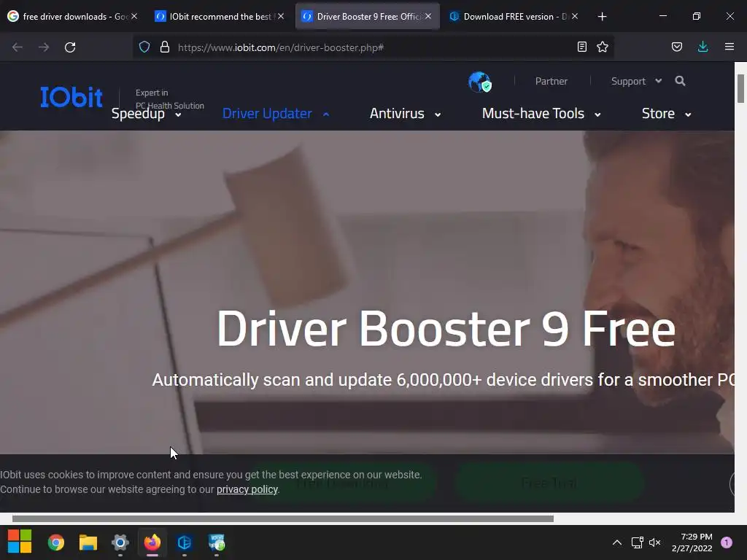Open the taskbar clock and date
Screen dimensions: 747x560
[x=692, y=542]
